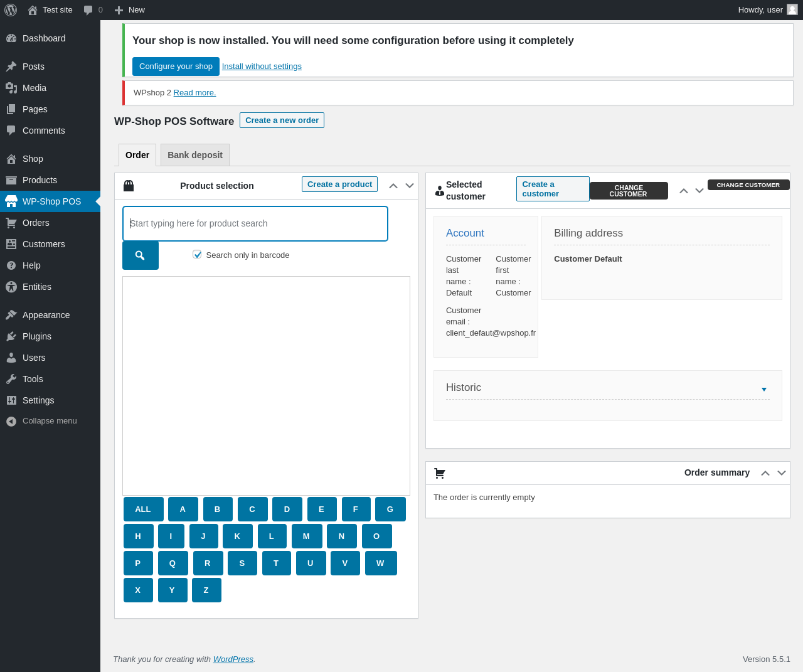The image size is (803, 672).
Task: Open the Customers menu item
Action: (50, 244)
